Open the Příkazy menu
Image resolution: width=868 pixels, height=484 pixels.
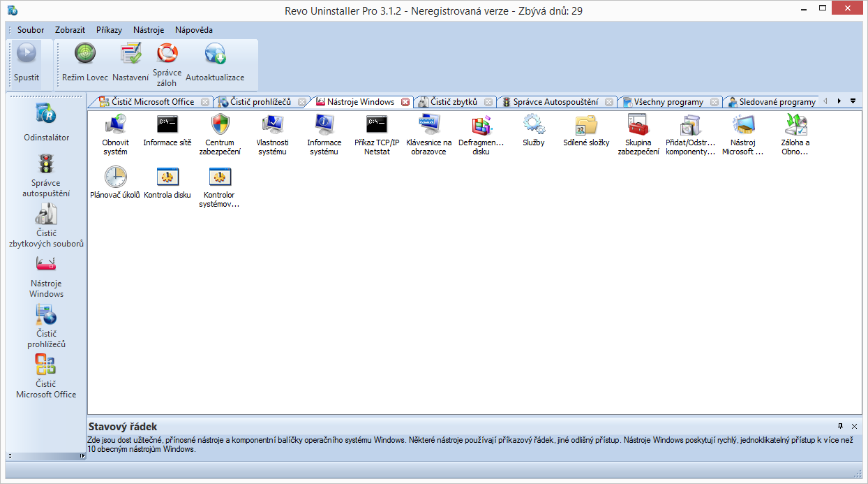(x=109, y=30)
